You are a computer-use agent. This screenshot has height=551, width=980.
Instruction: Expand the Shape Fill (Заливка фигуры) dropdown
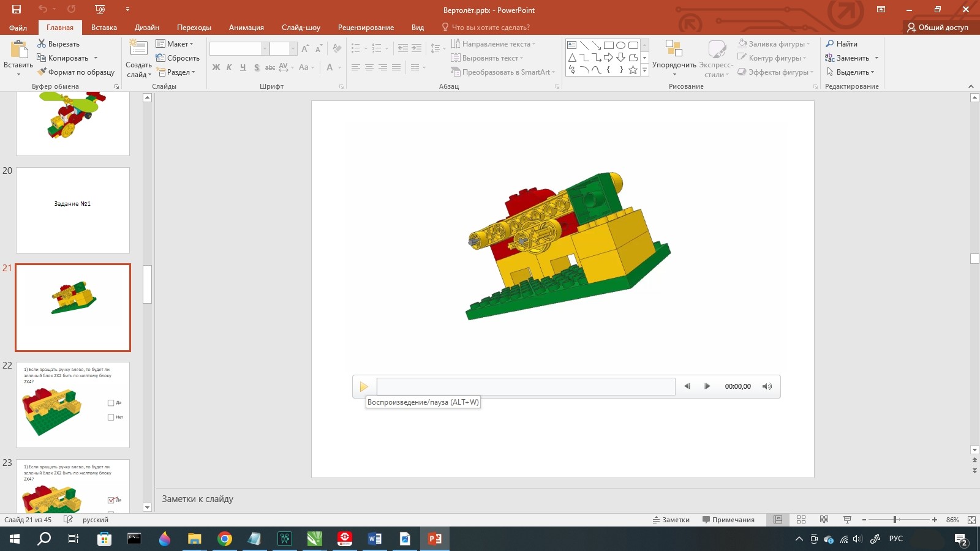(x=775, y=43)
